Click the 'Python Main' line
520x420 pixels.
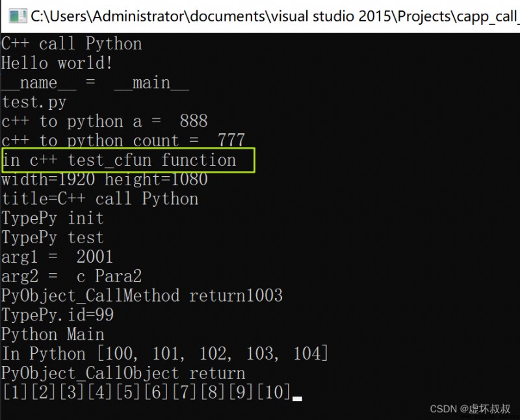tap(53, 334)
